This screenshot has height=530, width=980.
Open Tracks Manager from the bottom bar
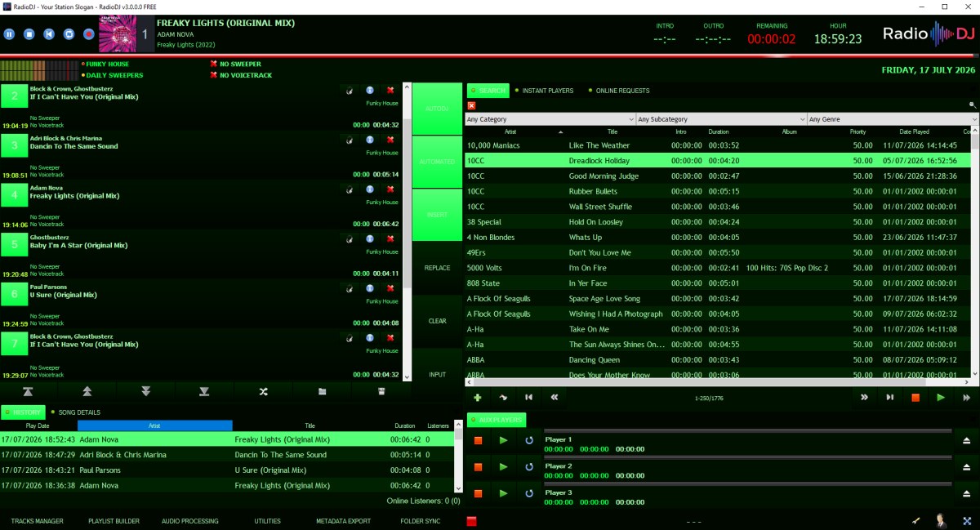37,521
